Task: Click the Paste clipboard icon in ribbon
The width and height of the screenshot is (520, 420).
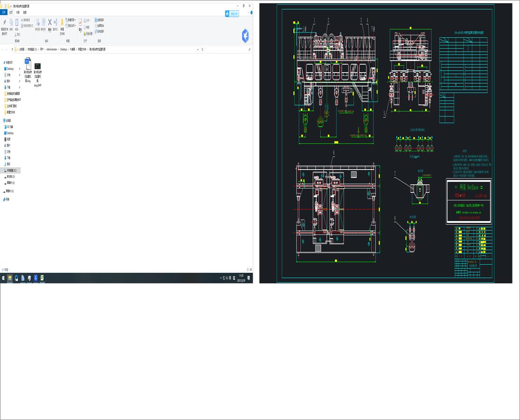Action: click(x=16, y=22)
